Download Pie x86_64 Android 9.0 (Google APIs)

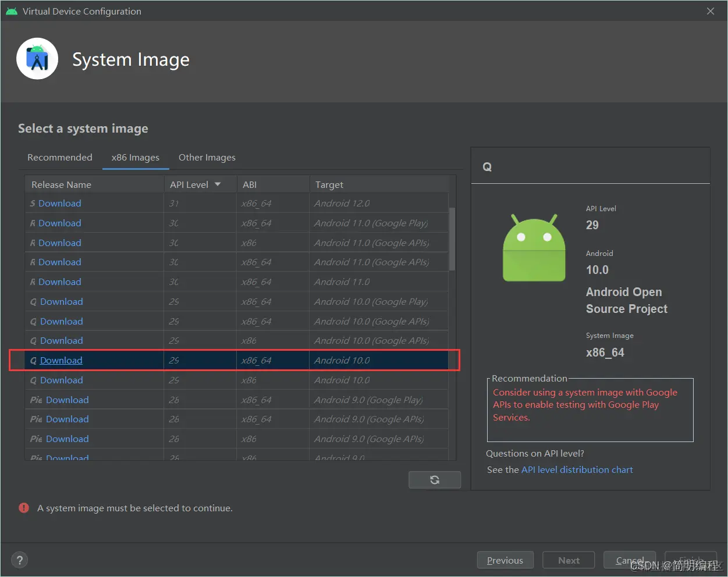tap(67, 419)
